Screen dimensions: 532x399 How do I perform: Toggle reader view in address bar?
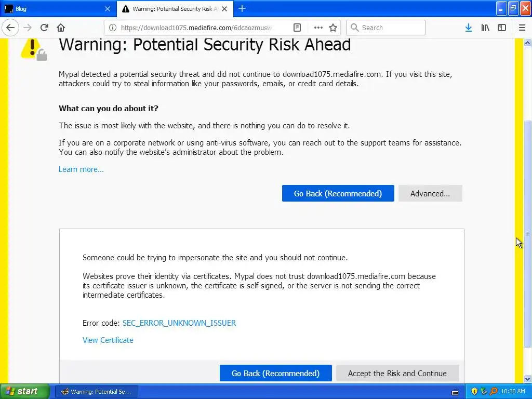point(297,28)
